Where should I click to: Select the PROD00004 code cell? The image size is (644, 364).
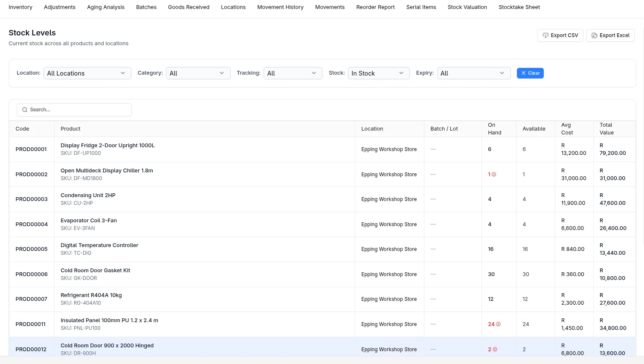32,224
